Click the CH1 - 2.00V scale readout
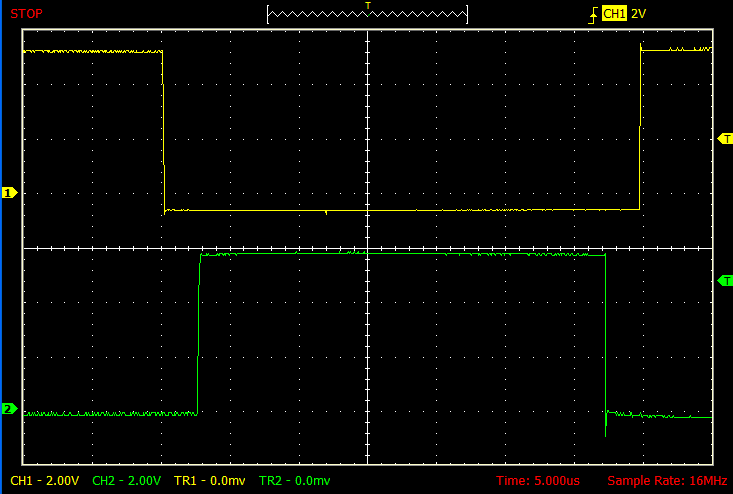The width and height of the screenshot is (733, 494). click(x=44, y=480)
